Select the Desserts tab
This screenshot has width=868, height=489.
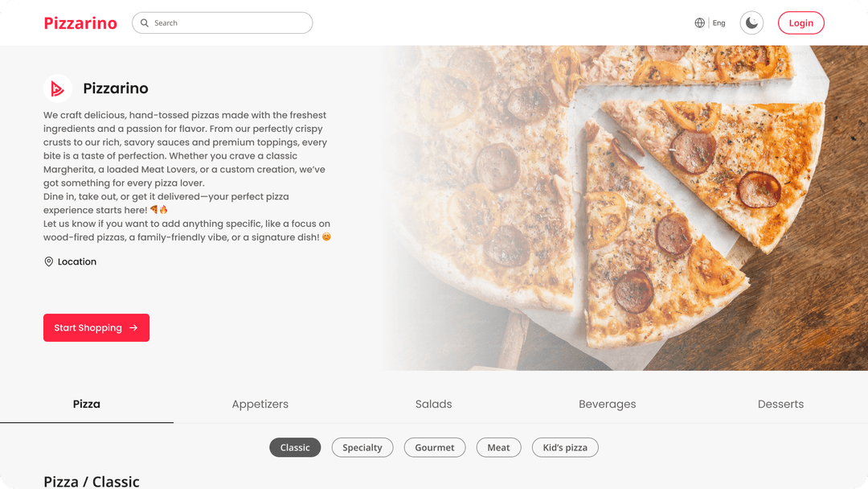click(780, 405)
